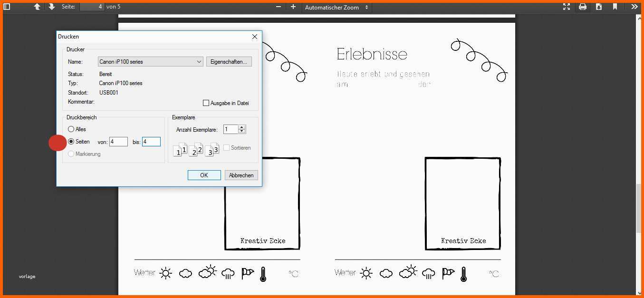Screen dimensions: 644x298
Task: Click the bis page input field
Action: click(x=152, y=142)
